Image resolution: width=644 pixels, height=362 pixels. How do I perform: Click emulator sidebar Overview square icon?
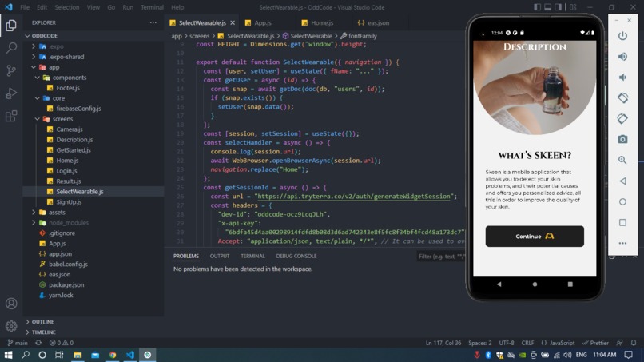(622, 222)
